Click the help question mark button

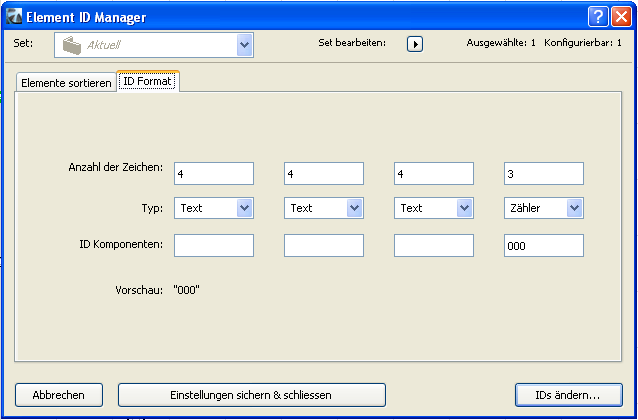coord(598,16)
